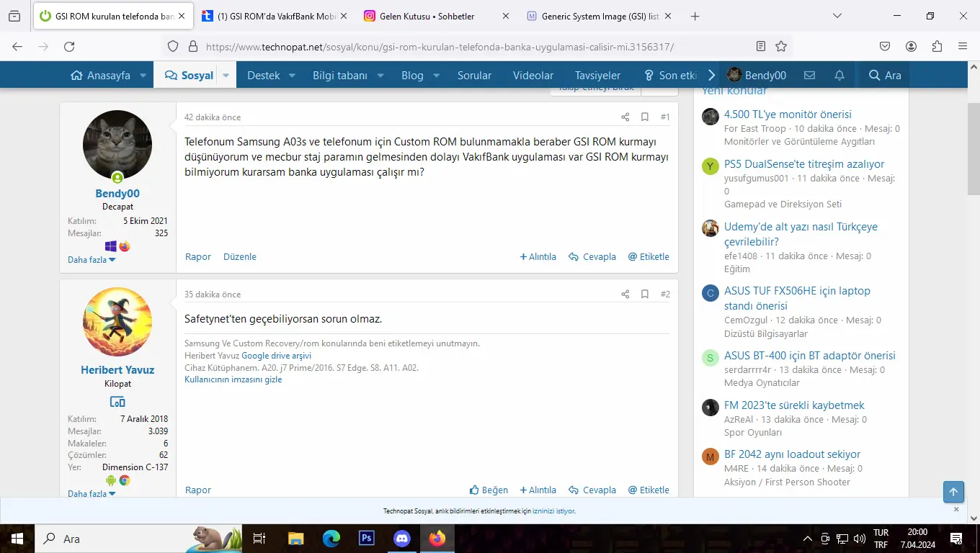Open Discord from the taskbar

coord(401,539)
